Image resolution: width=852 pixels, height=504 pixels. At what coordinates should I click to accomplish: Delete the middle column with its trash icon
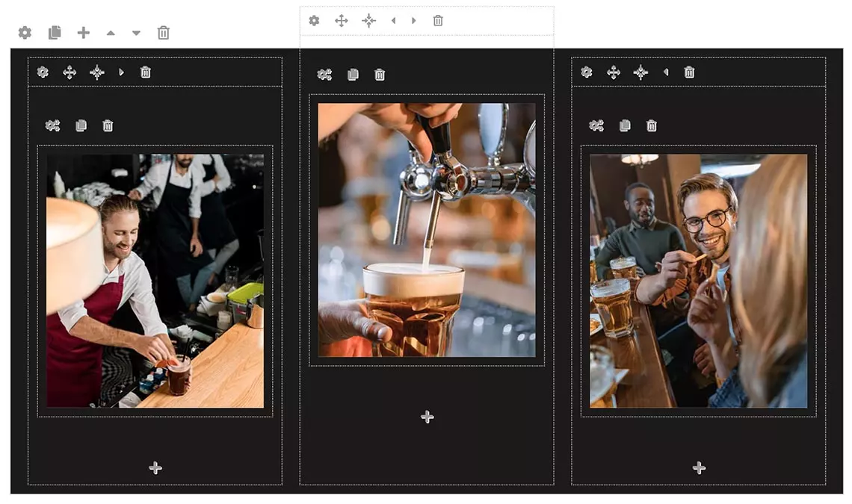coord(437,20)
